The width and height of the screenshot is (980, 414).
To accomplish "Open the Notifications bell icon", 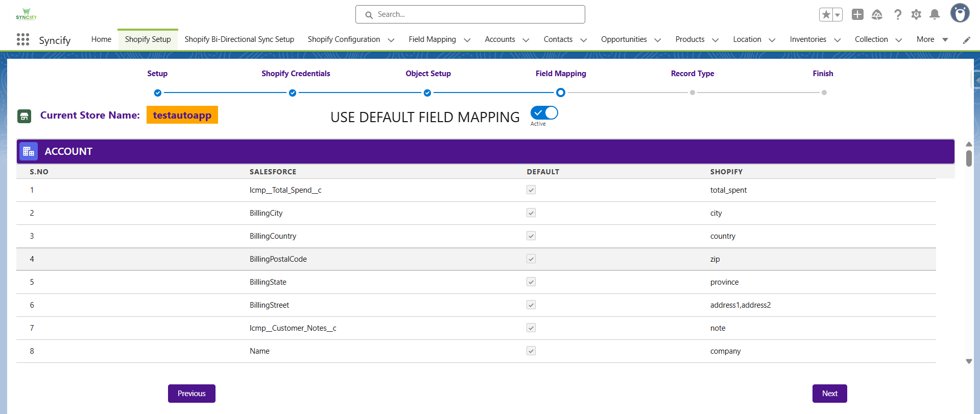I will point(935,14).
